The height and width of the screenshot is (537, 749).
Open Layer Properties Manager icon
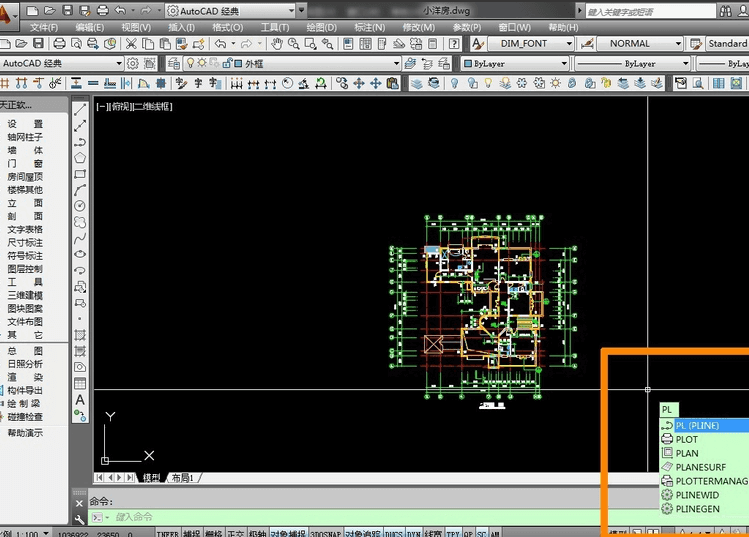173,63
